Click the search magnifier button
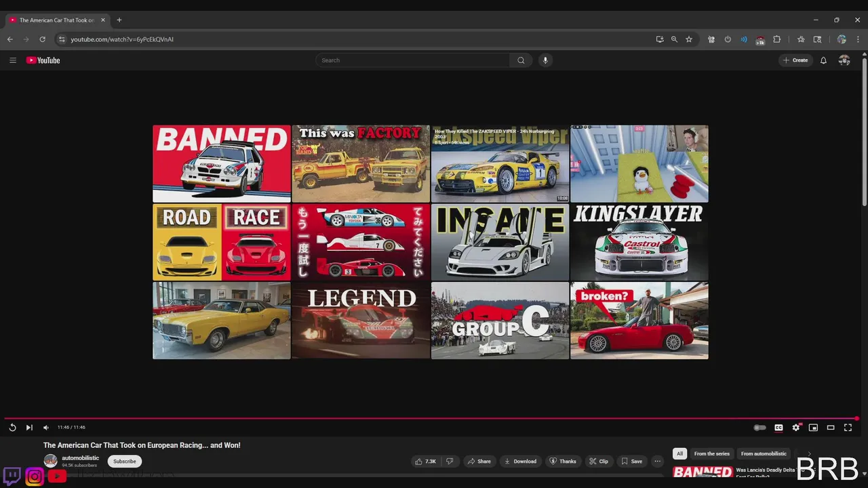Viewport: 868px width, 488px height. [521, 60]
